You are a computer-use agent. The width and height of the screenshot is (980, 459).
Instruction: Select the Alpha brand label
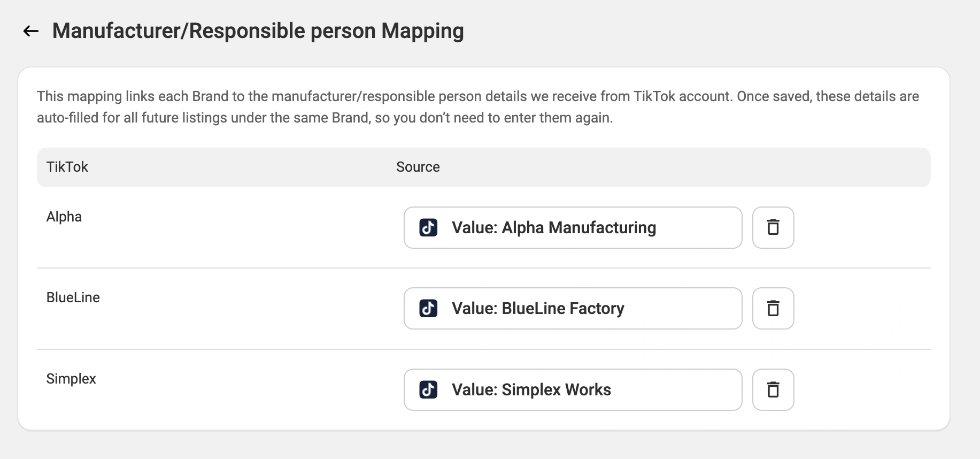coord(64,217)
